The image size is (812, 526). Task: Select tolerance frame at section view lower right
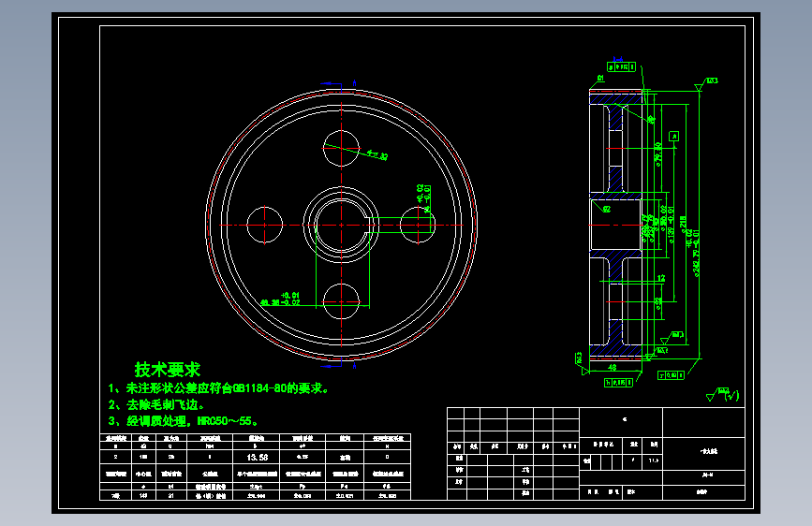pos(672,375)
